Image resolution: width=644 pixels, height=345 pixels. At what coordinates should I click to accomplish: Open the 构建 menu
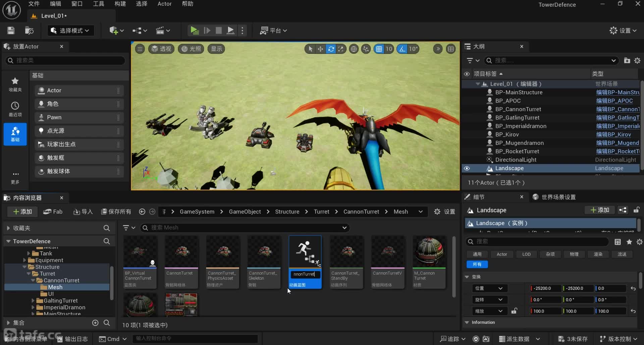pyautogui.click(x=120, y=4)
